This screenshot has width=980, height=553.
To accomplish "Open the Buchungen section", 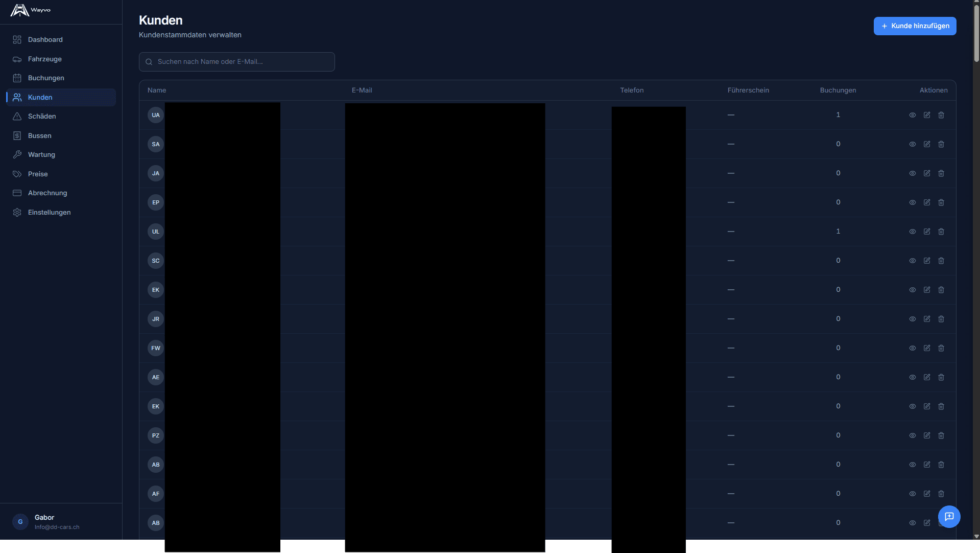I will [46, 78].
